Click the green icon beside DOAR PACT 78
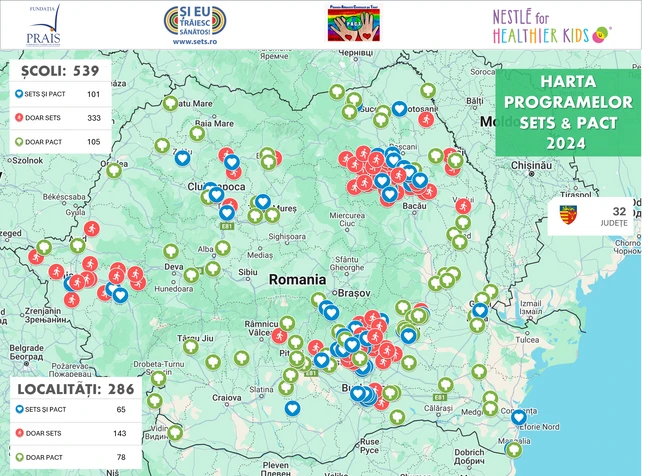 coord(19,457)
